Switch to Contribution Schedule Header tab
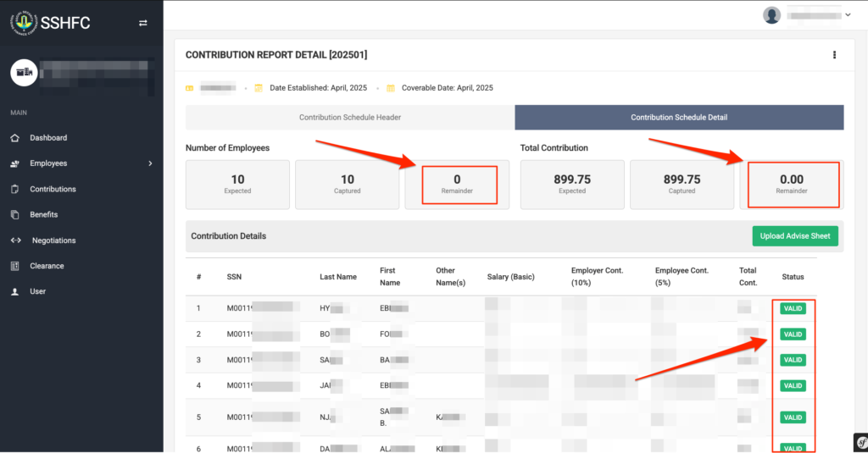The image size is (868, 453). pyautogui.click(x=350, y=118)
